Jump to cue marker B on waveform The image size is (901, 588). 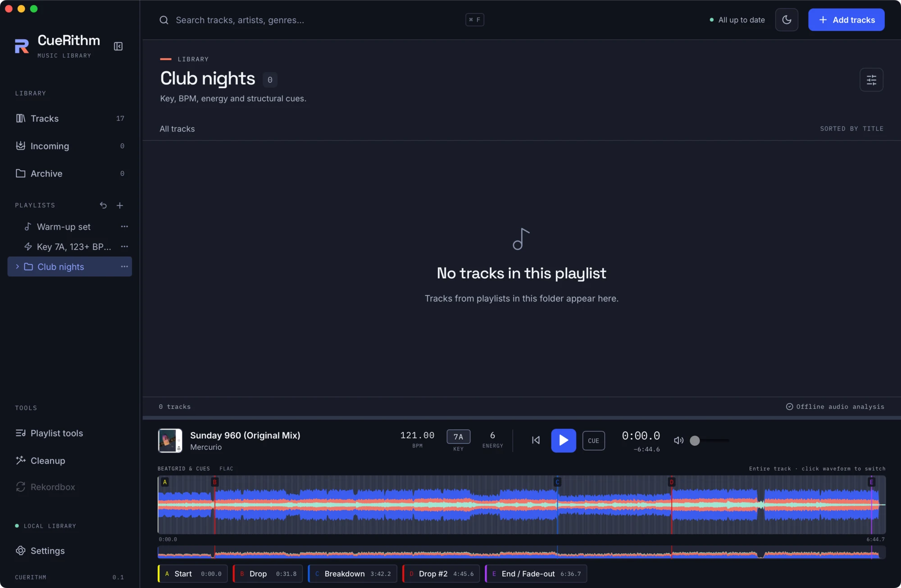(214, 482)
